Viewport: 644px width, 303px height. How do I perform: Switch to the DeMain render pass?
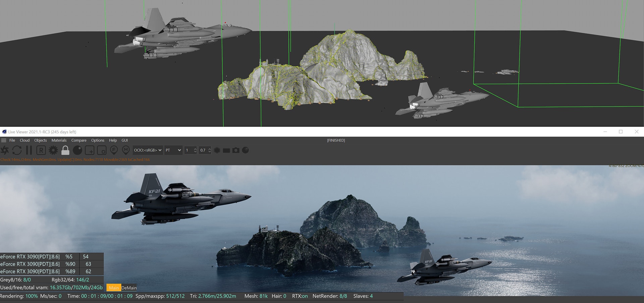(129, 288)
